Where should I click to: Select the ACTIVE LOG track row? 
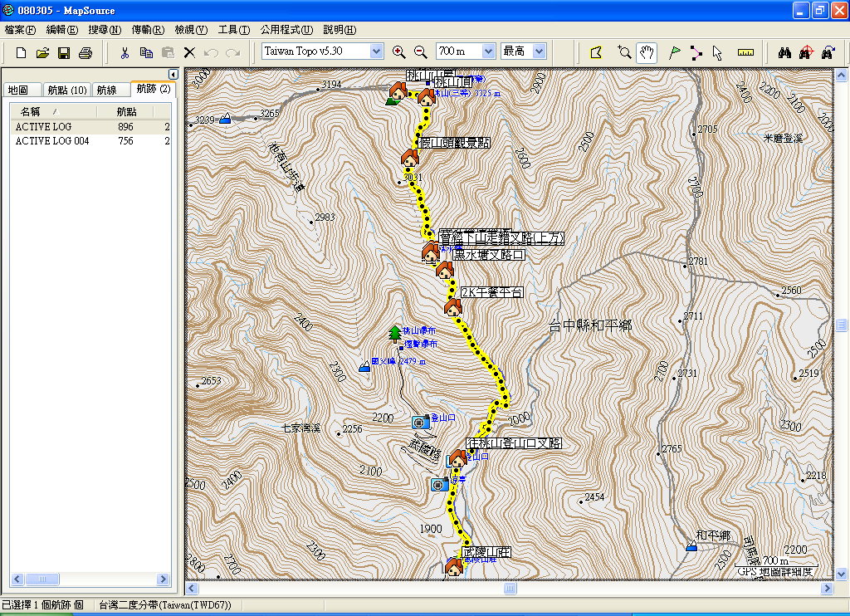(90, 126)
